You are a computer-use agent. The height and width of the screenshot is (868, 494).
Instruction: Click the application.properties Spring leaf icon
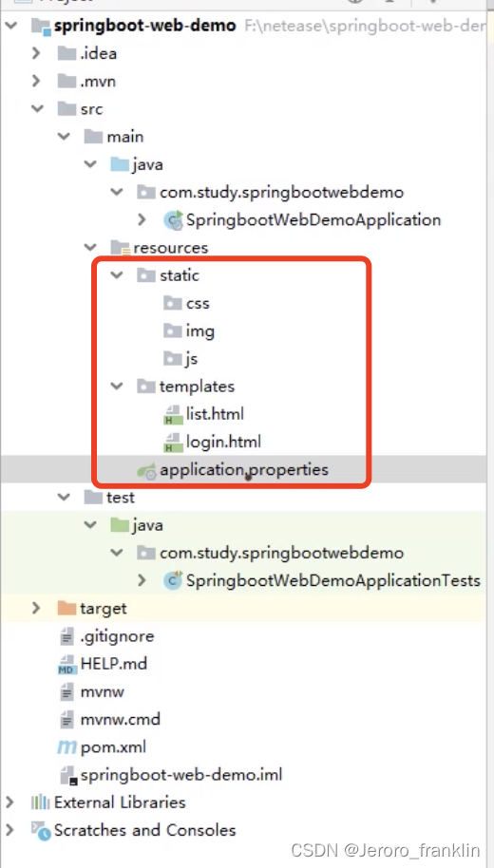point(146,470)
